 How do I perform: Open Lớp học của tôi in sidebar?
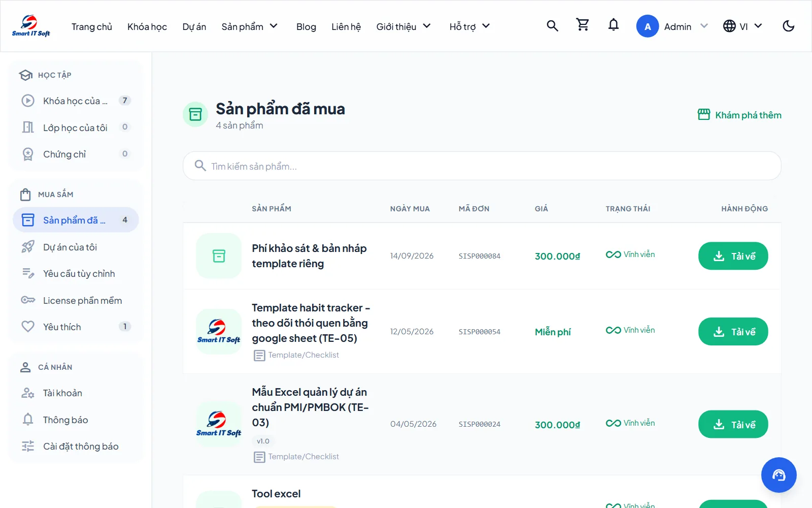click(x=76, y=127)
